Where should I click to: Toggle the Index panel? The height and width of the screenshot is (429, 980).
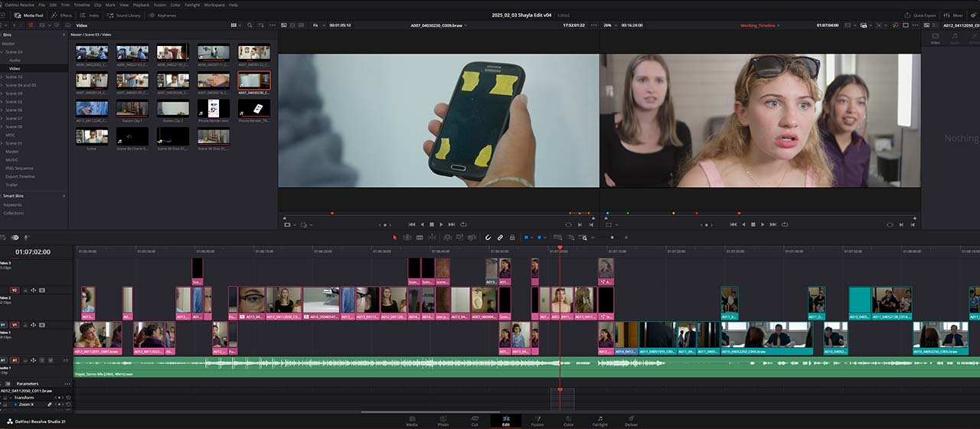[90, 15]
